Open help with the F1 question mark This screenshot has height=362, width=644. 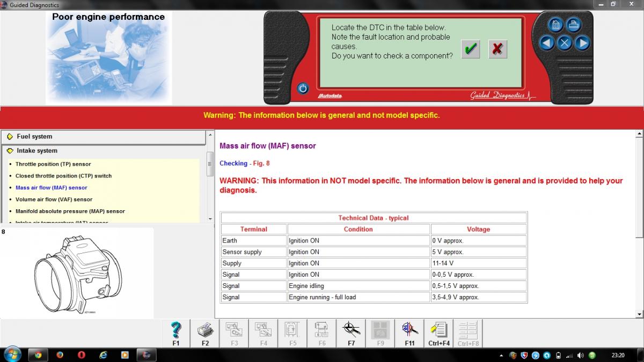point(176,333)
